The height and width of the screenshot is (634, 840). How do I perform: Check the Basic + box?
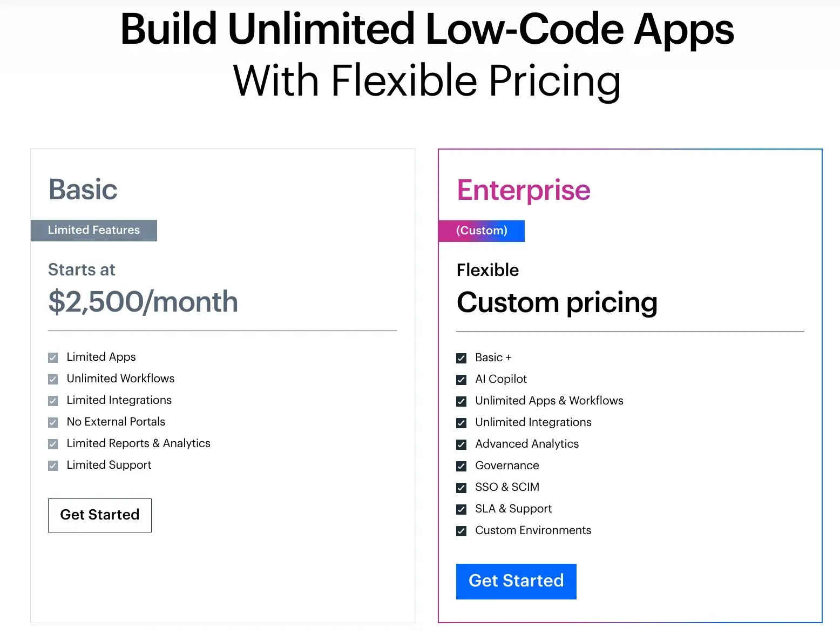tap(462, 358)
